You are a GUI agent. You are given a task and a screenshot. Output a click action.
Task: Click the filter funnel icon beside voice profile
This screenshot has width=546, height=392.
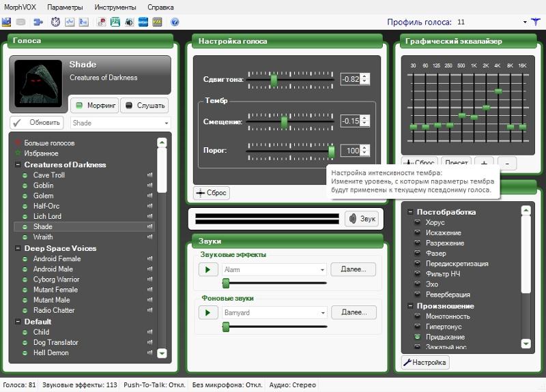click(535, 22)
